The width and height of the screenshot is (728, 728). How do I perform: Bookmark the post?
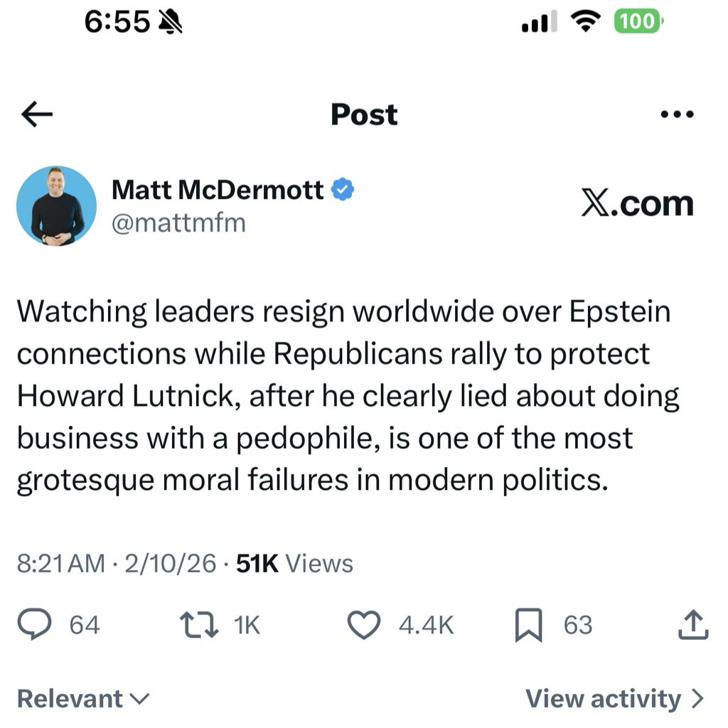pos(529,625)
